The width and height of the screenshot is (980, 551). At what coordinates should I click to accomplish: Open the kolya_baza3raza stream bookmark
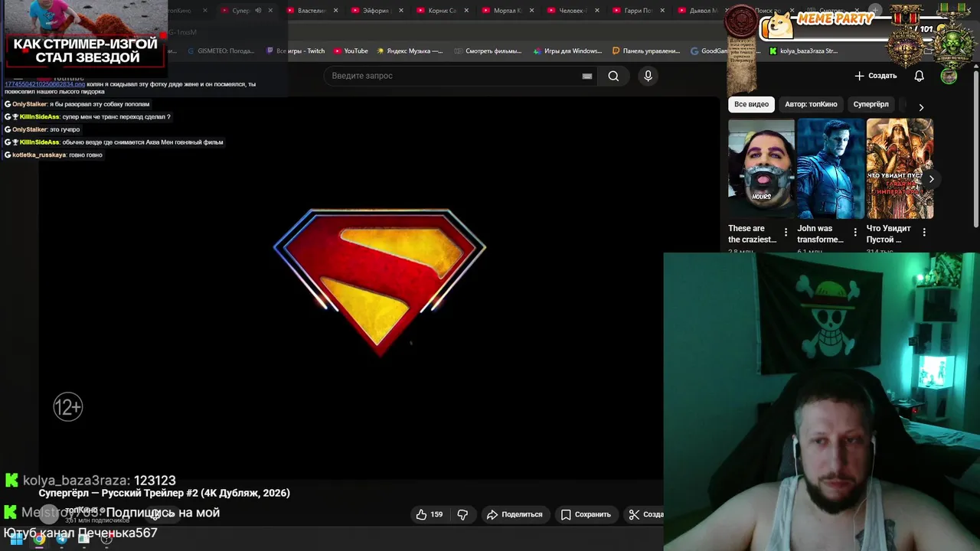pos(804,51)
